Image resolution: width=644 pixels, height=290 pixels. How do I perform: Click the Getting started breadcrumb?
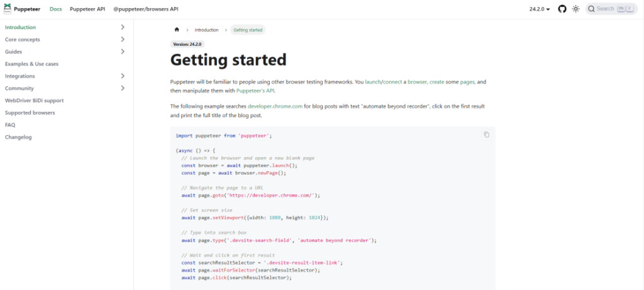[248, 30]
